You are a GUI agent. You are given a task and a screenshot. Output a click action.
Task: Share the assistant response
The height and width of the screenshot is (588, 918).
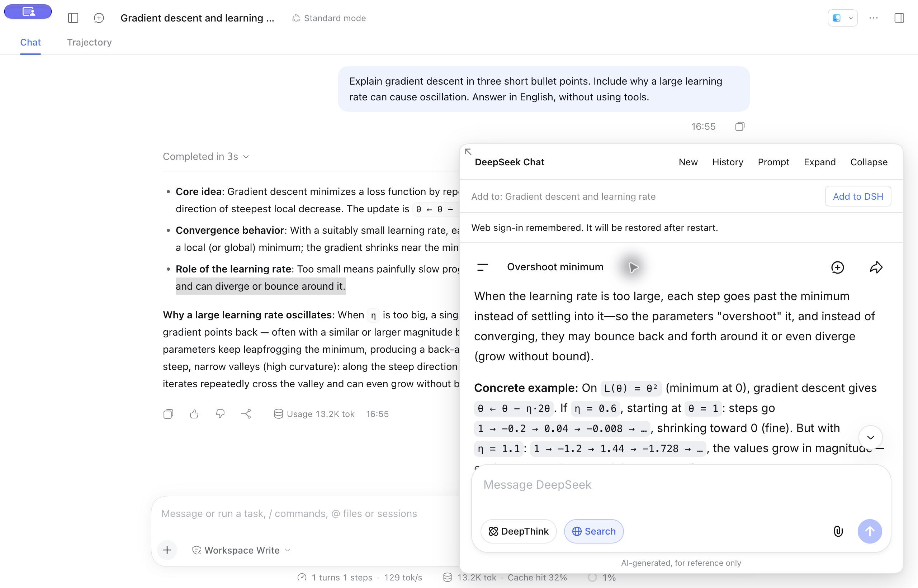(x=246, y=414)
